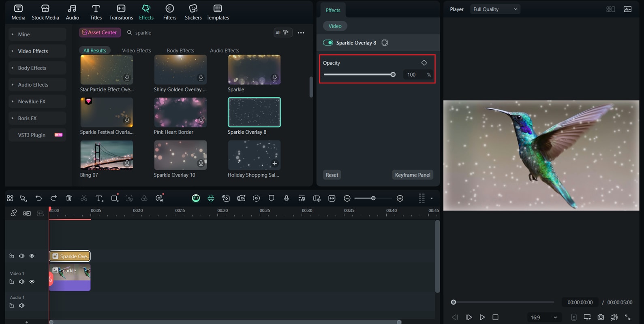Adjust the timeline zoom slider
Viewport: 644px width, 324px height.
pyautogui.click(x=373, y=198)
